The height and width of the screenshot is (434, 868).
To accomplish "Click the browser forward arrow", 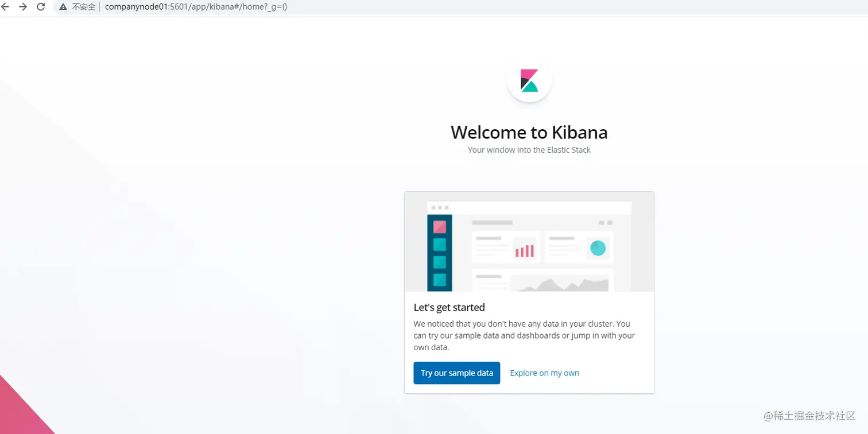I will 23,7.
